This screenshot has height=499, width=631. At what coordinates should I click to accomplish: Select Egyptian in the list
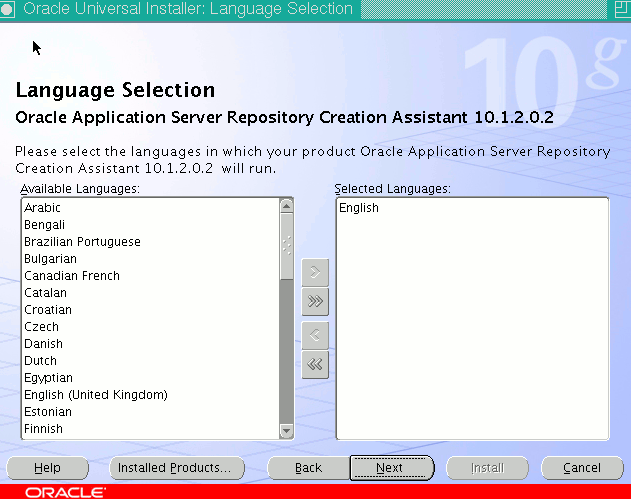(x=151, y=378)
